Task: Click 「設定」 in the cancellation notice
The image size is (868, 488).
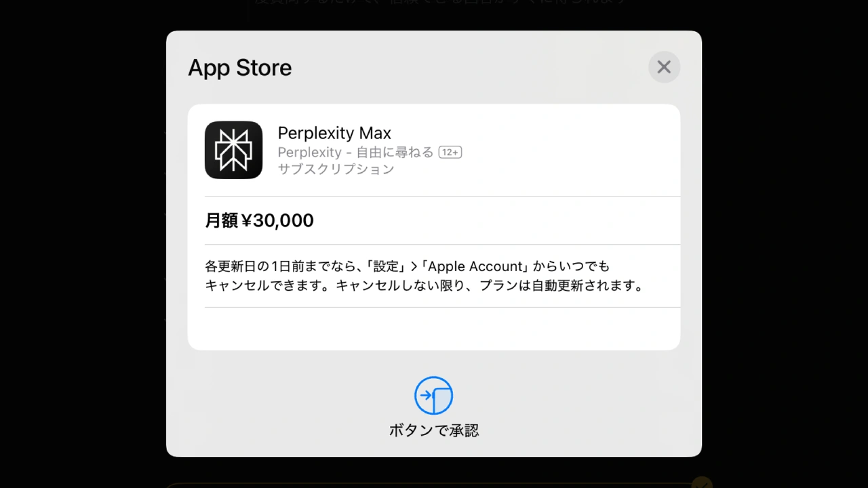Action: [x=386, y=266]
